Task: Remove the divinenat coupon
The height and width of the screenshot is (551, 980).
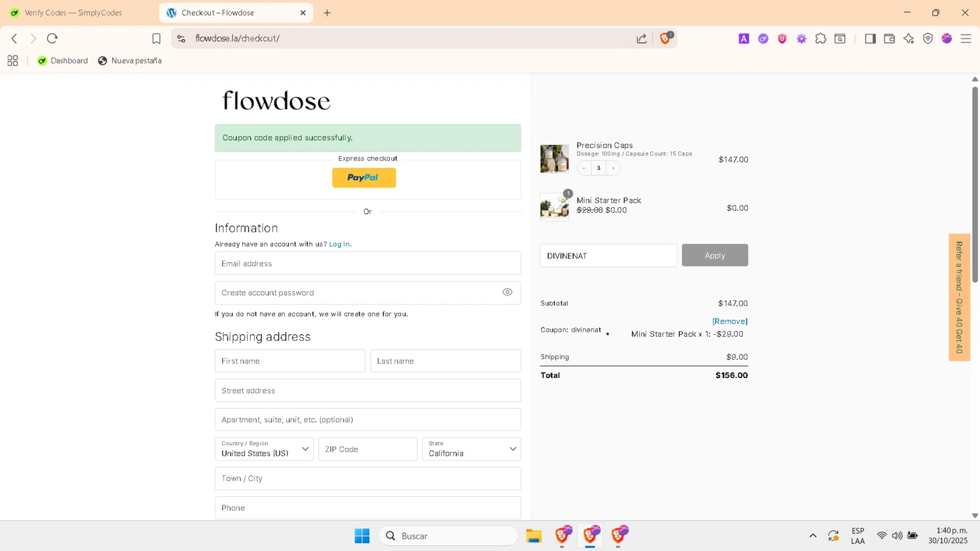Action: pyautogui.click(x=730, y=321)
